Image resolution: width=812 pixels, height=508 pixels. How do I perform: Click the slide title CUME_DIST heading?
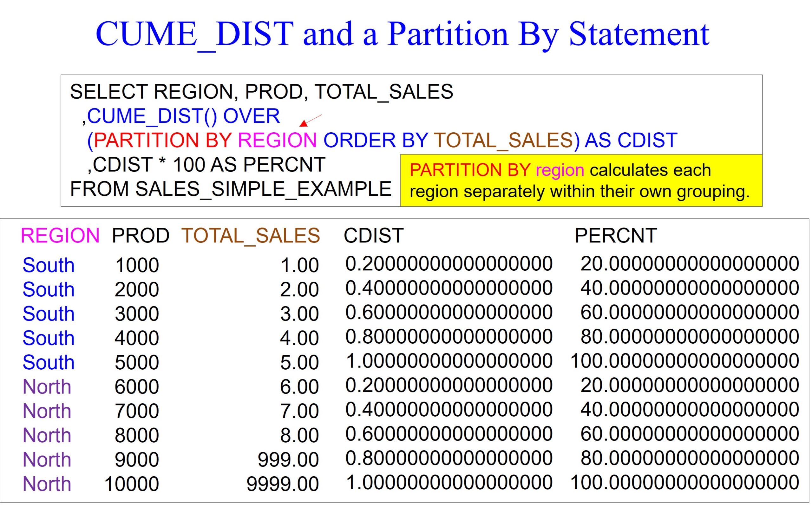[x=402, y=34]
